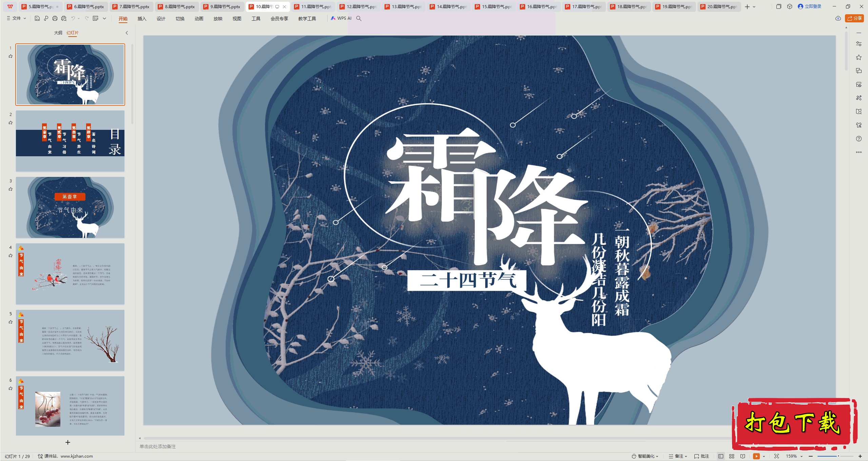Screen dimensions: 868x461
Task: Open slideshow options arrow beside play button
Action: tap(764, 456)
